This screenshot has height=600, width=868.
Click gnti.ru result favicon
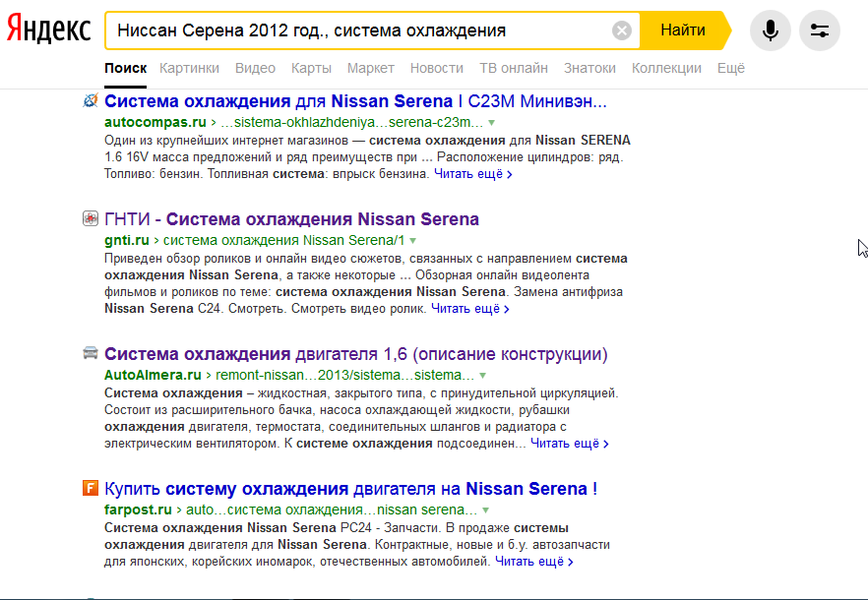[91, 218]
